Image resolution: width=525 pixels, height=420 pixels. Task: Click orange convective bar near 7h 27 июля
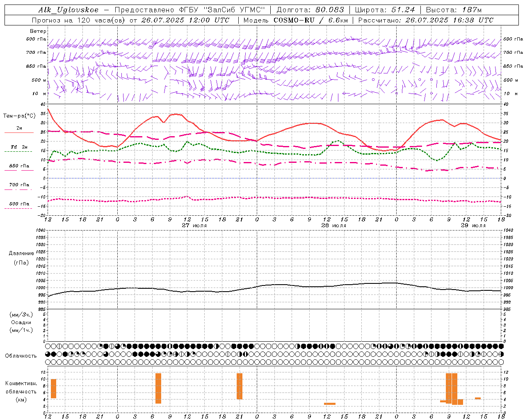coord(158,388)
